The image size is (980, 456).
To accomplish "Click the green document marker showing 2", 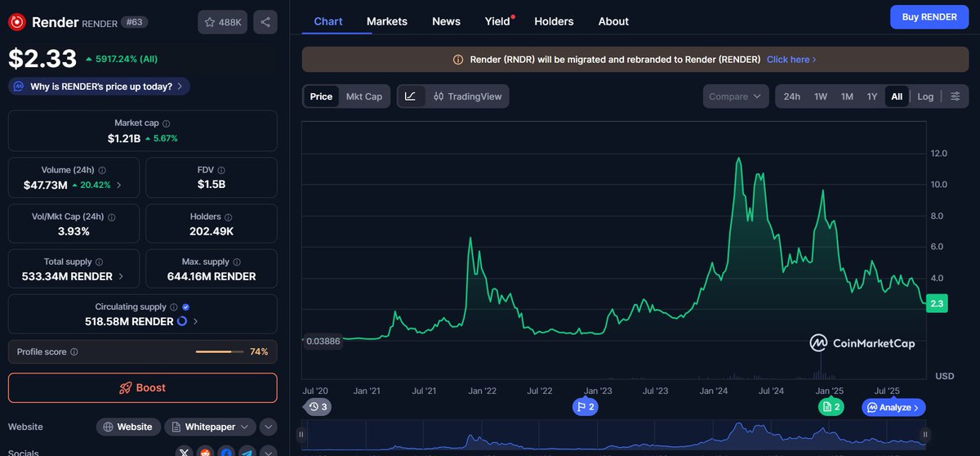I will pyautogui.click(x=831, y=406).
